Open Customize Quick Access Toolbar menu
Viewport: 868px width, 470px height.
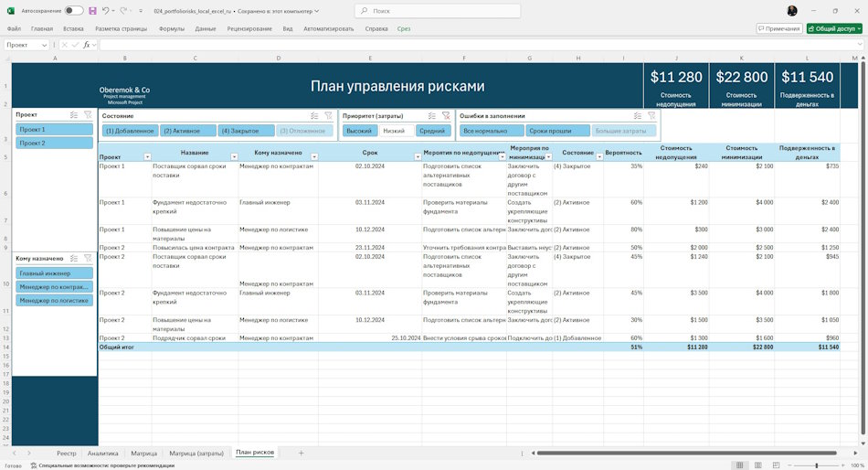pyautogui.click(x=141, y=11)
